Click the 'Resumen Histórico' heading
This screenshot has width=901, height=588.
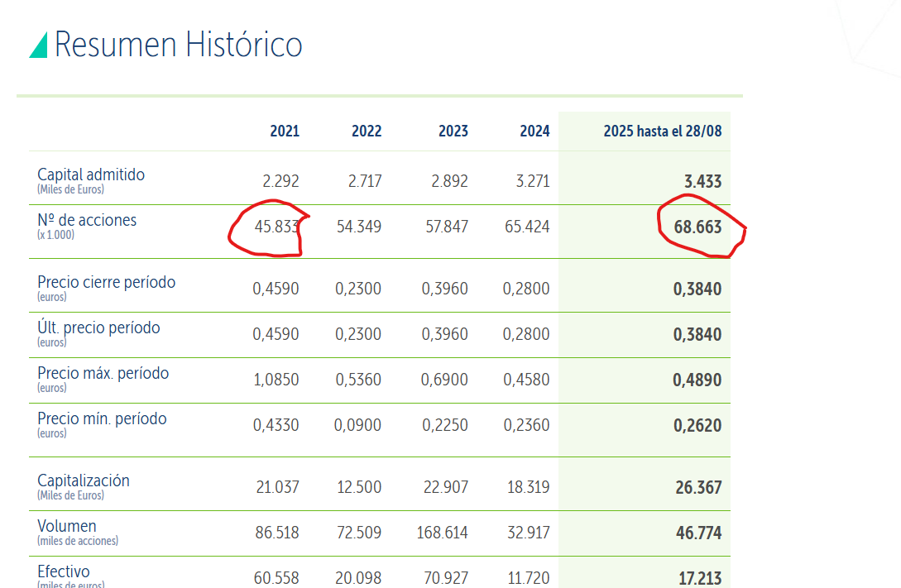tap(178, 45)
